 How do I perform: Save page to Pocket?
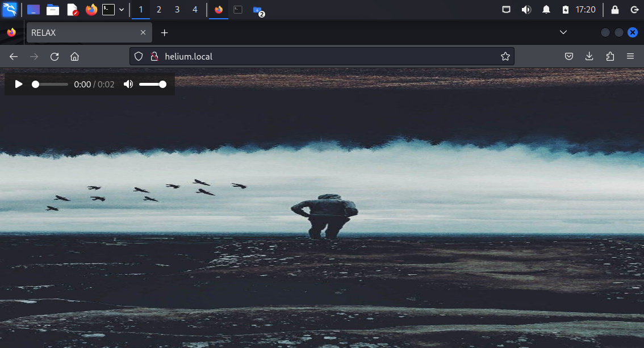click(569, 56)
